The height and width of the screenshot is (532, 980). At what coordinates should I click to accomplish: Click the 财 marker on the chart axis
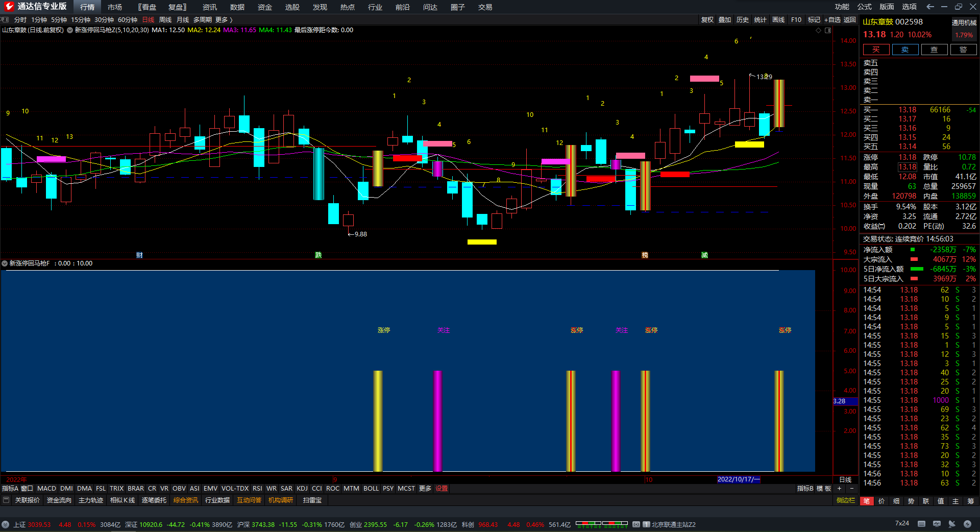click(139, 255)
